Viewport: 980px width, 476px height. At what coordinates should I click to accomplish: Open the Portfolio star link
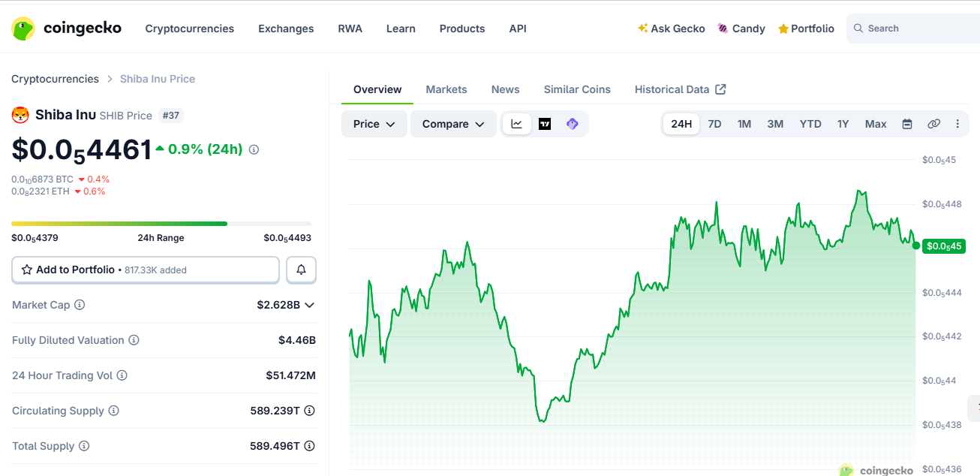tap(806, 29)
